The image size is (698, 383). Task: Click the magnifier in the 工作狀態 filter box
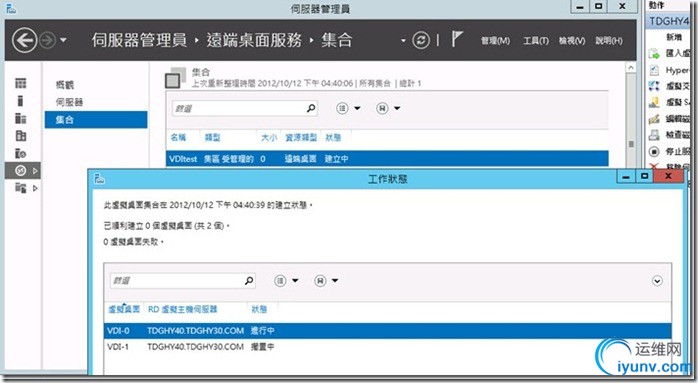click(249, 280)
